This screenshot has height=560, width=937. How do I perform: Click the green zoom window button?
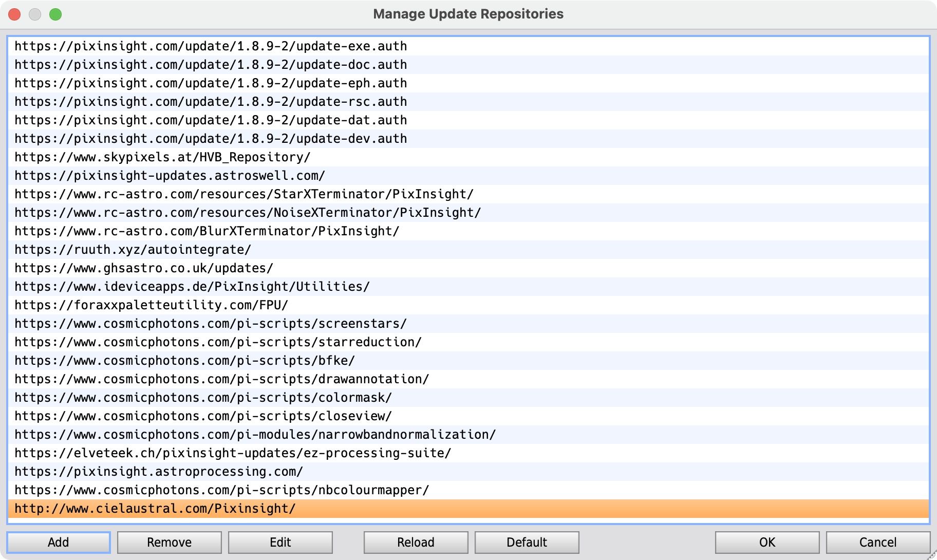(x=55, y=14)
